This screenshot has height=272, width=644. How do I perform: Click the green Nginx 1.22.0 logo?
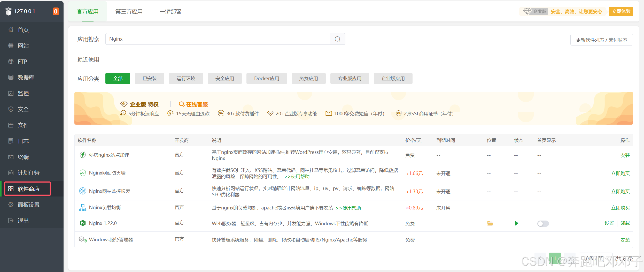[83, 223]
